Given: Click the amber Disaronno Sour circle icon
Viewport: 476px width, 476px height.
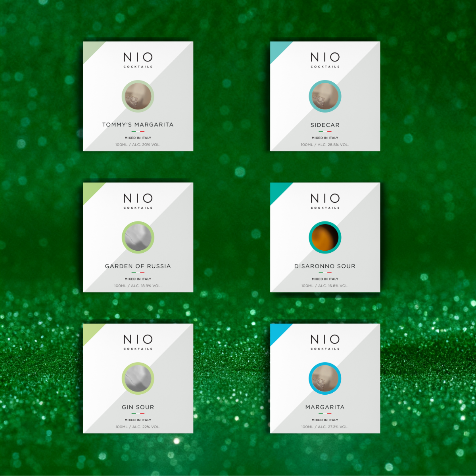Looking at the screenshot, I should (325, 238).
